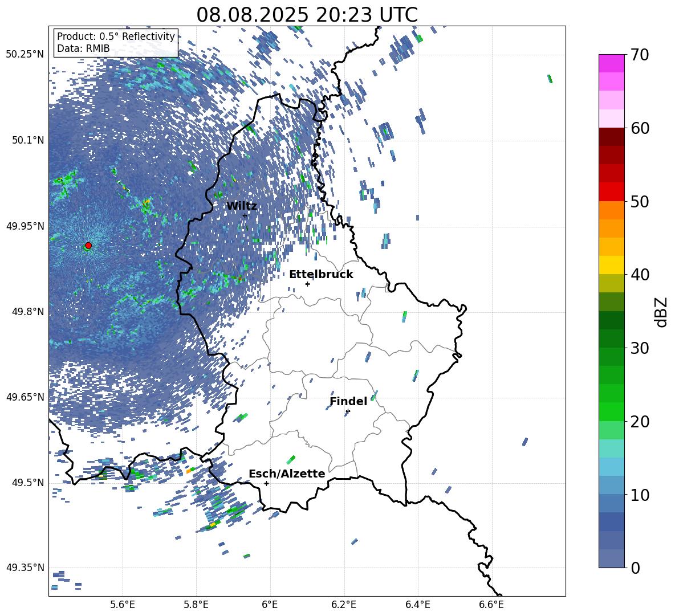Click the title 08.08.2025 20:23 UTC
This screenshot has width=675, height=616.
(x=307, y=15)
